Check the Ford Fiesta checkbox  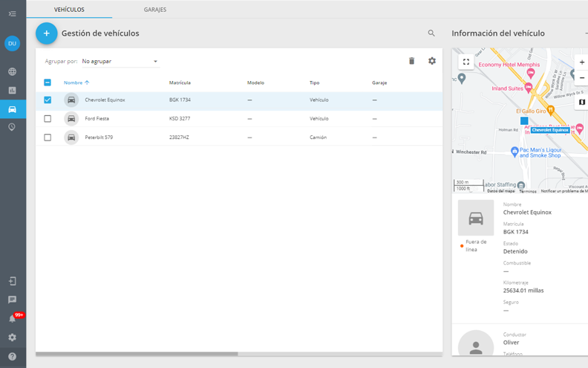(48, 119)
